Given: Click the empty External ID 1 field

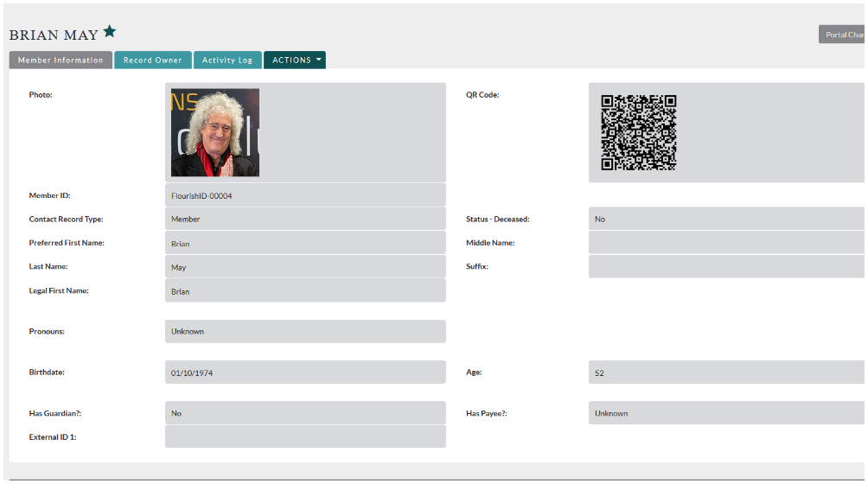Looking at the screenshot, I should 305,436.
